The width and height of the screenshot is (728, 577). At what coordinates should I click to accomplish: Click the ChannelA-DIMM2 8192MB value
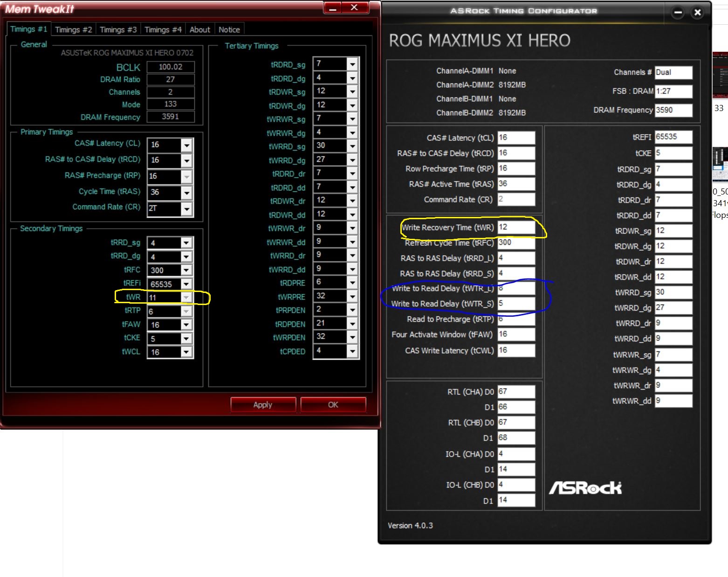coord(512,85)
